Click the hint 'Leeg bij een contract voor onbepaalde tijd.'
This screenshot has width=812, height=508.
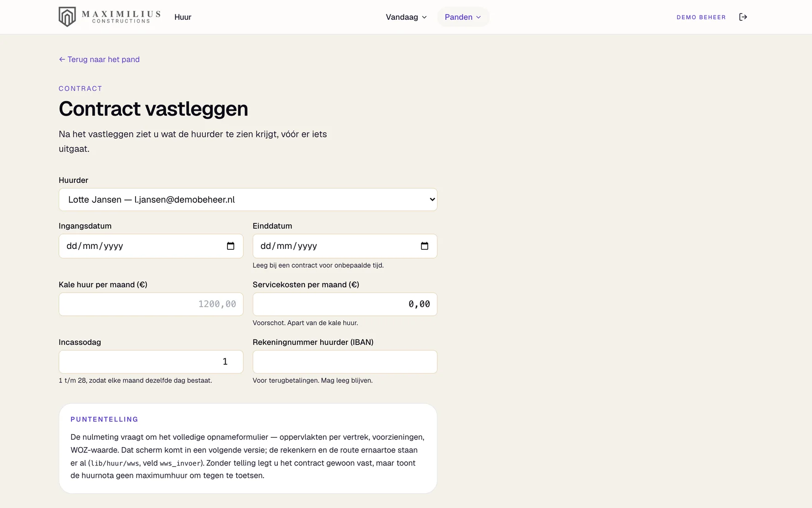318,265
